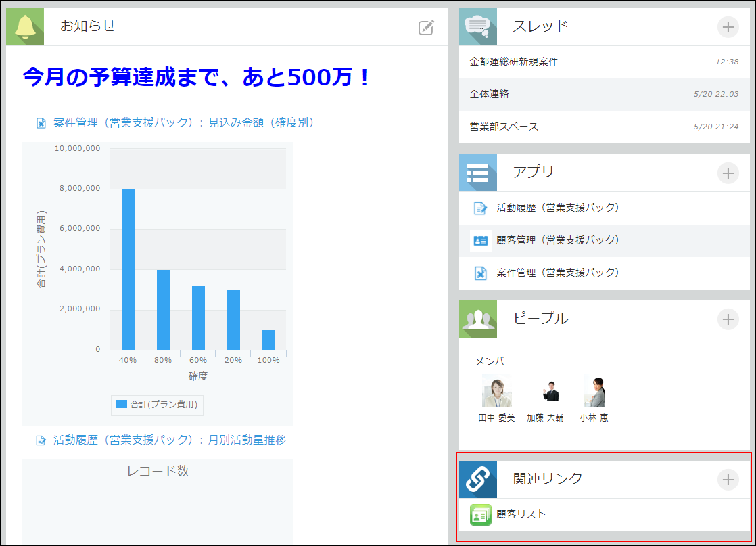Image resolution: width=756 pixels, height=546 pixels.
Task: Add a link via 関連リンク plus button
Action: tap(728, 480)
